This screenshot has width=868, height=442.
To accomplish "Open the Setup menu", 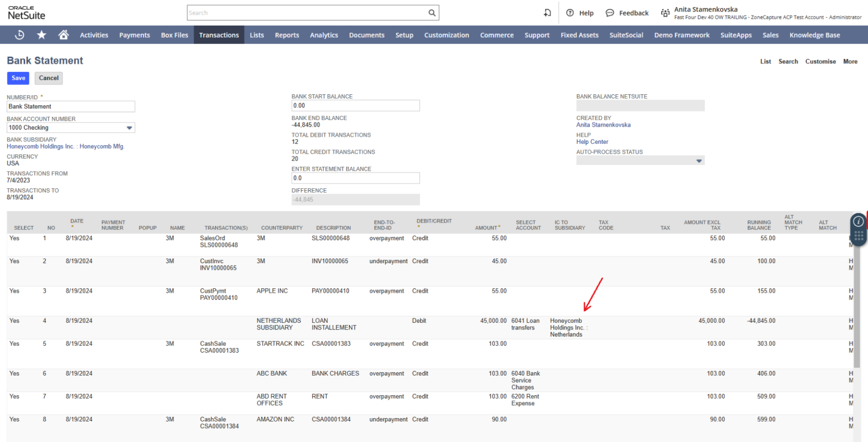I will [405, 35].
